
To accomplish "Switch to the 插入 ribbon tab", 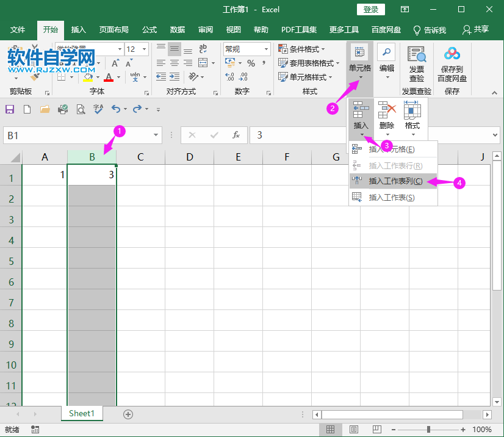I will pos(78,29).
